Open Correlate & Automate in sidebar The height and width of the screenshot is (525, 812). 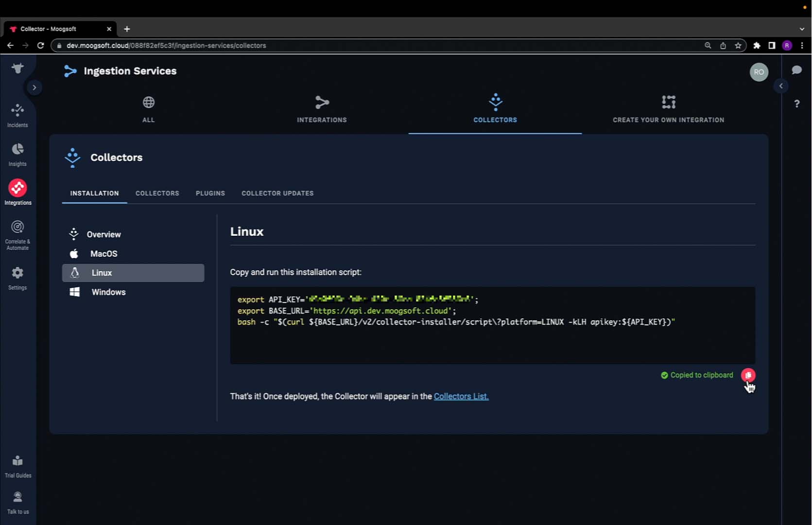pos(17,235)
